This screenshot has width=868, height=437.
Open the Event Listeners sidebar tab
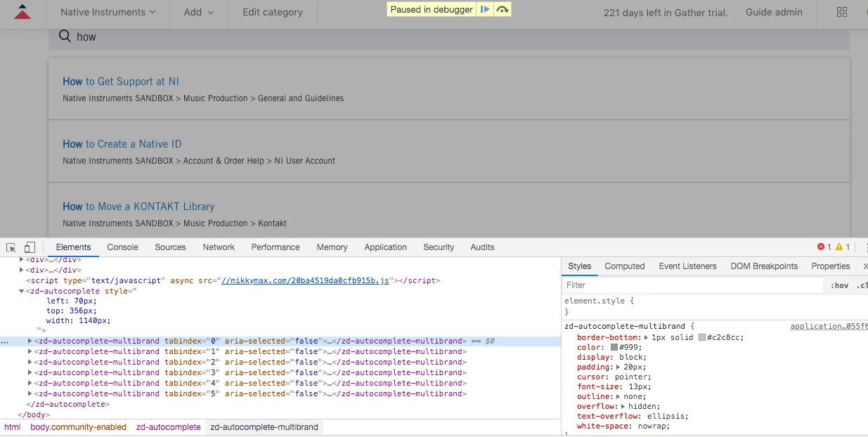pyautogui.click(x=687, y=266)
